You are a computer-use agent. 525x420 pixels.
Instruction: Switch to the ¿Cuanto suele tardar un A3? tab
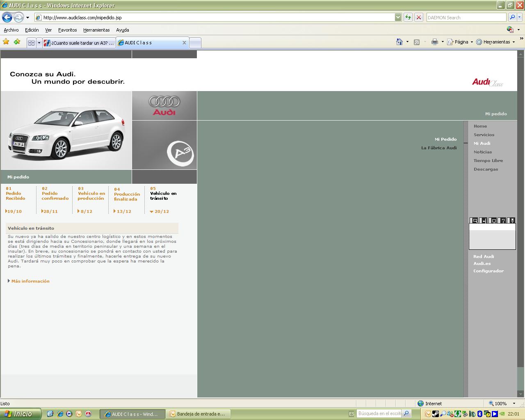(79, 43)
